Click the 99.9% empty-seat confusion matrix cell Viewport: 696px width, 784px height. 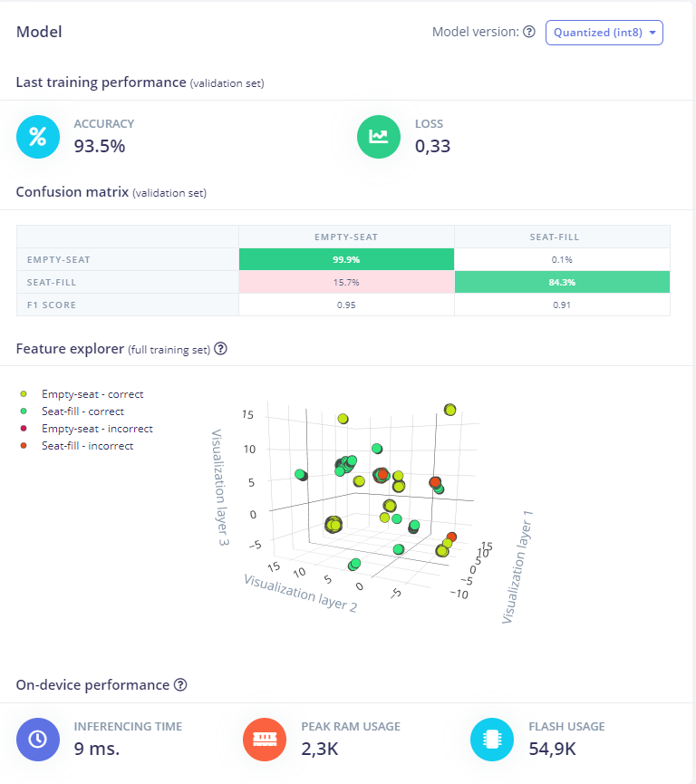(345, 259)
